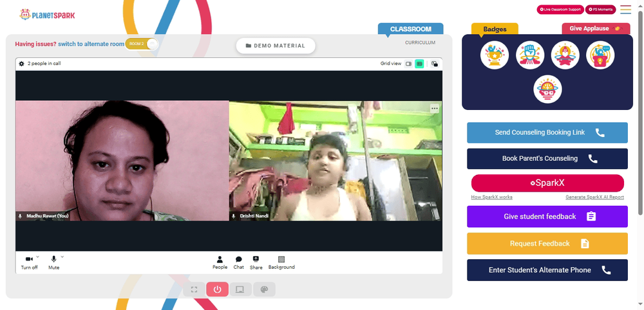
Task: Click phone icon on Send Counseling Booking Link
Action: (x=600, y=132)
